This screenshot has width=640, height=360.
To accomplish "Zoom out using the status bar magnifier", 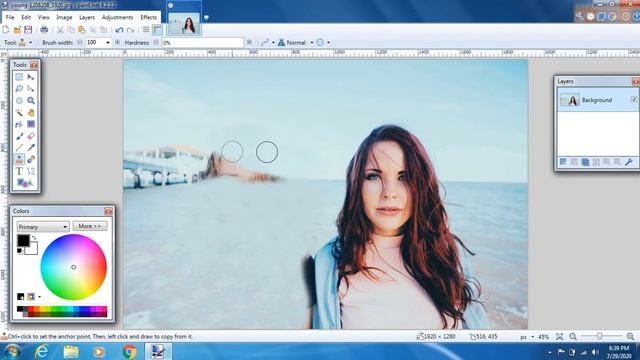I will click(x=573, y=337).
